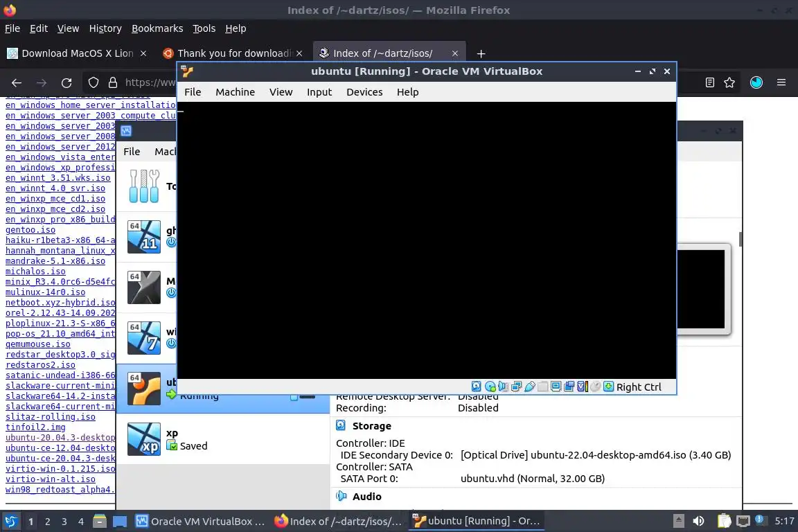Click the Storage section icon in VM details

coord(341,425)
